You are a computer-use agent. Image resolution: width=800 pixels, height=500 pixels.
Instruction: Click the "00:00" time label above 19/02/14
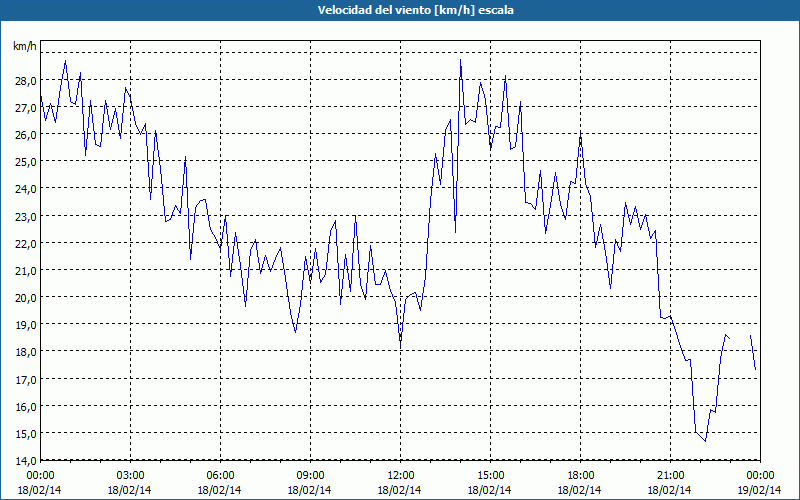tap(760, 476)
